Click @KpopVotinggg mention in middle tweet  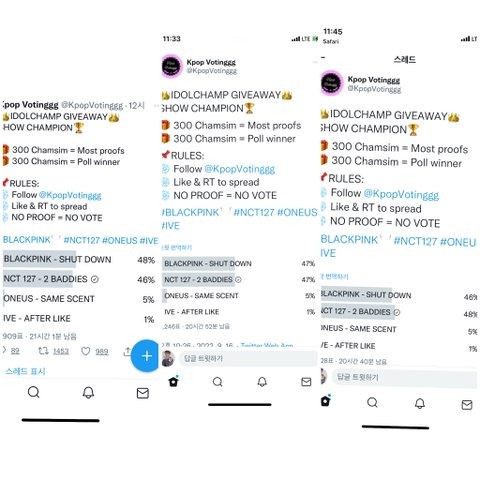[x=240, y=169]
